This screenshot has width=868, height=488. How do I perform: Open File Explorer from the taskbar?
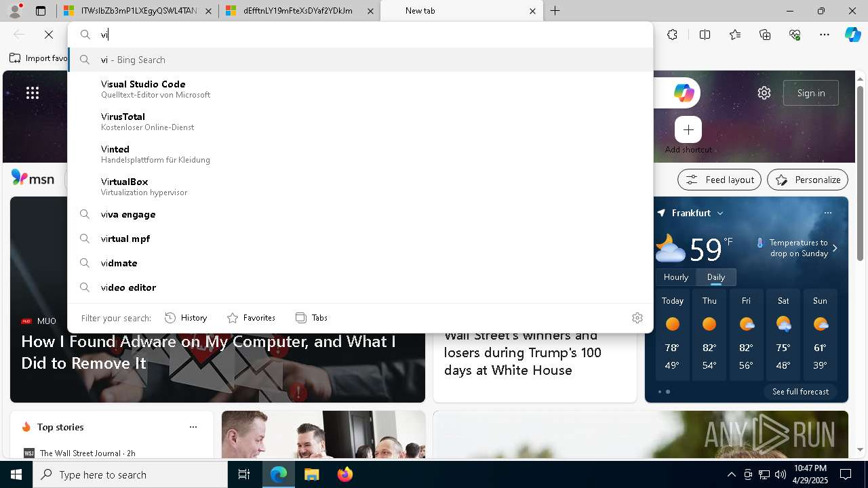point(311,474)
